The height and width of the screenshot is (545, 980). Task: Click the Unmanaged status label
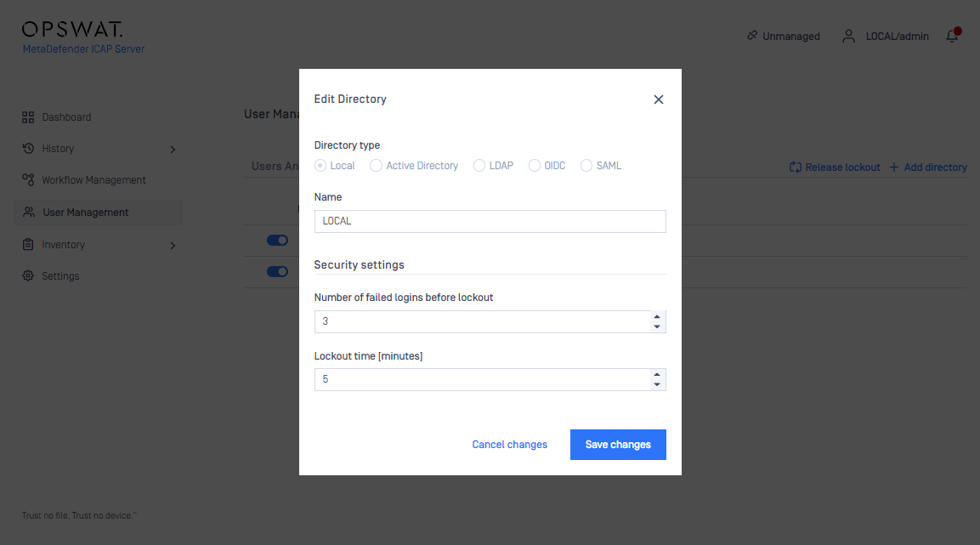(791, 37)
